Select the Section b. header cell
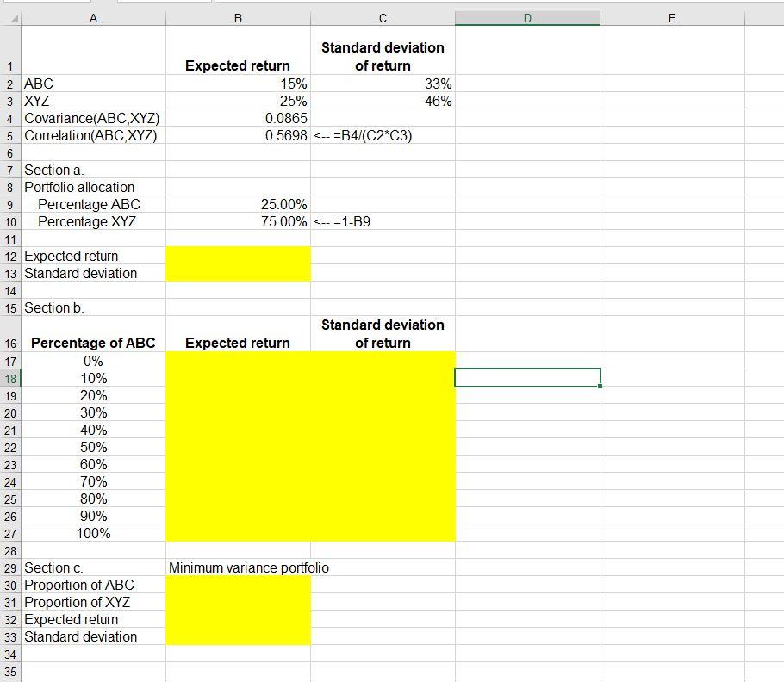 [93, 307]
